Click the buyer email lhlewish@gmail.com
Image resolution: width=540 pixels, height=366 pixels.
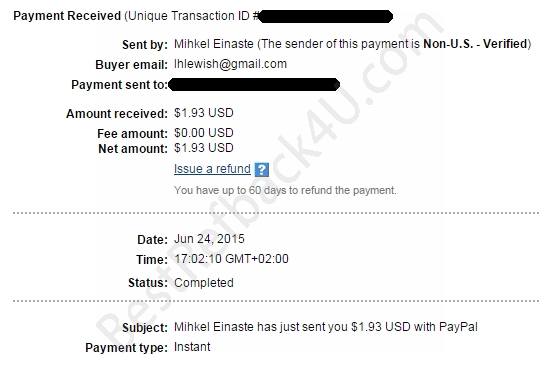(x=230, y=64)
